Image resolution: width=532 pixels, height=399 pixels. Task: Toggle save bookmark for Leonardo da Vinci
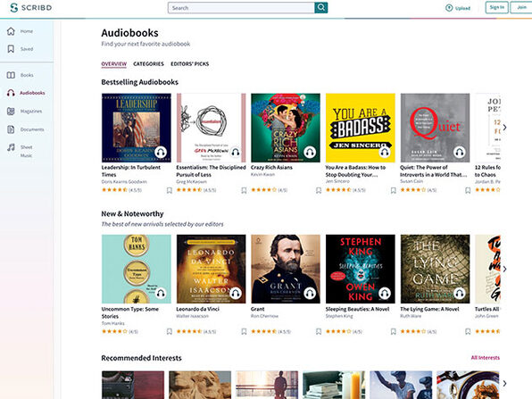click(244, 331)
